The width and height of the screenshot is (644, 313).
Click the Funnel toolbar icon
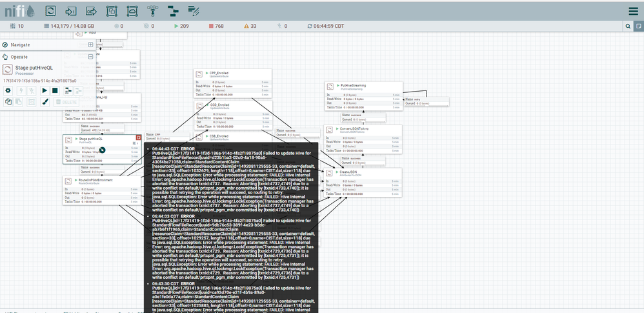153,10
